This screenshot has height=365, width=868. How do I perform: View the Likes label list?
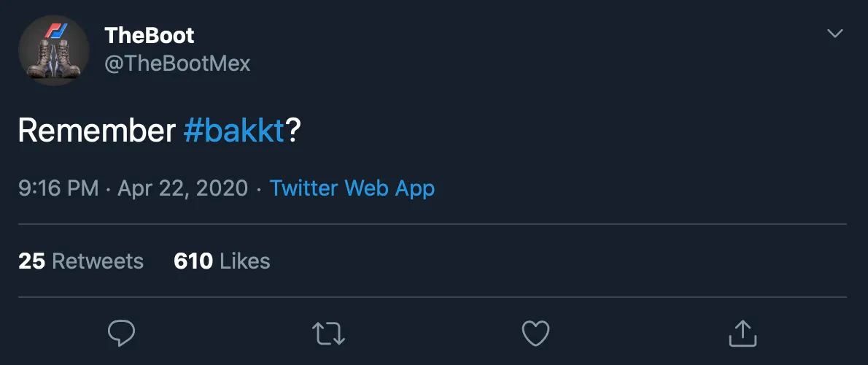[x=244, y=261]
